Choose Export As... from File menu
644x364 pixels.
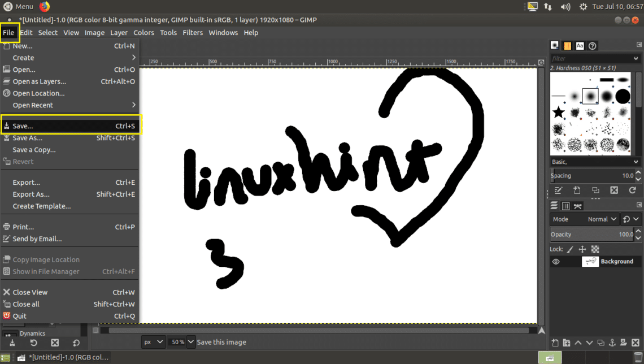70,194
